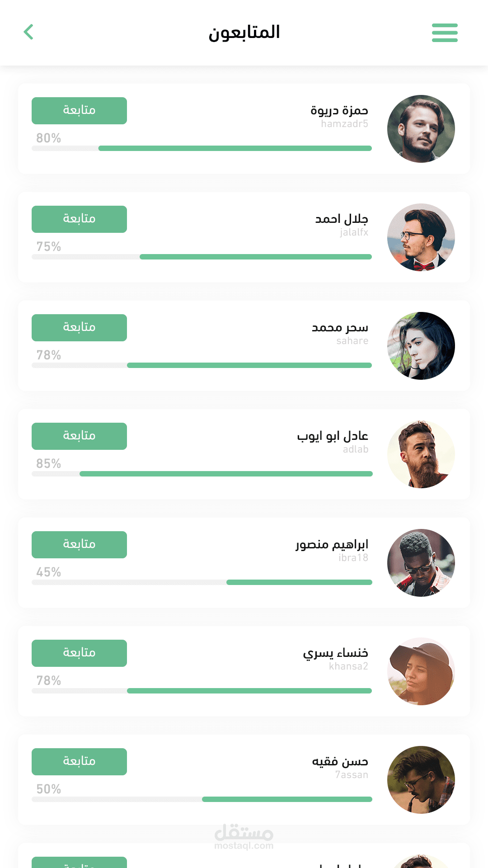Screen dimensions: 488x868
Task: Follow the user sahare
Action: tap(79, 328)
